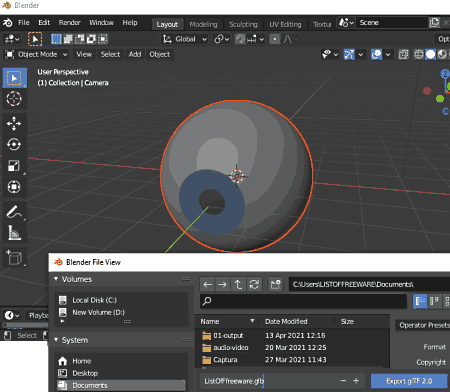Sort files by Name column arrow
This screenshot has height=392, width=450.
pyautogui.click(x=252, y=321)
